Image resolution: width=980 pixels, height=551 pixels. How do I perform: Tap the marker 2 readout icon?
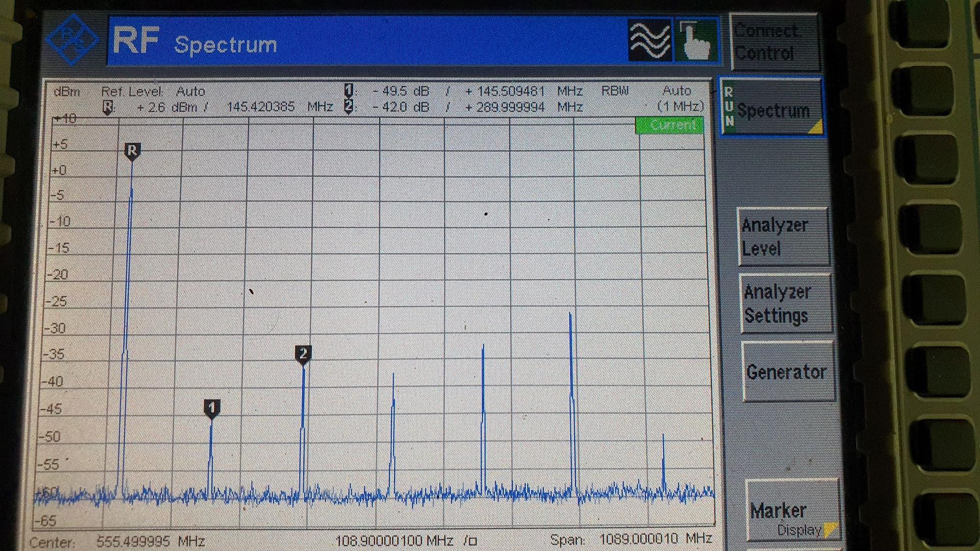(x=349, y=106)
